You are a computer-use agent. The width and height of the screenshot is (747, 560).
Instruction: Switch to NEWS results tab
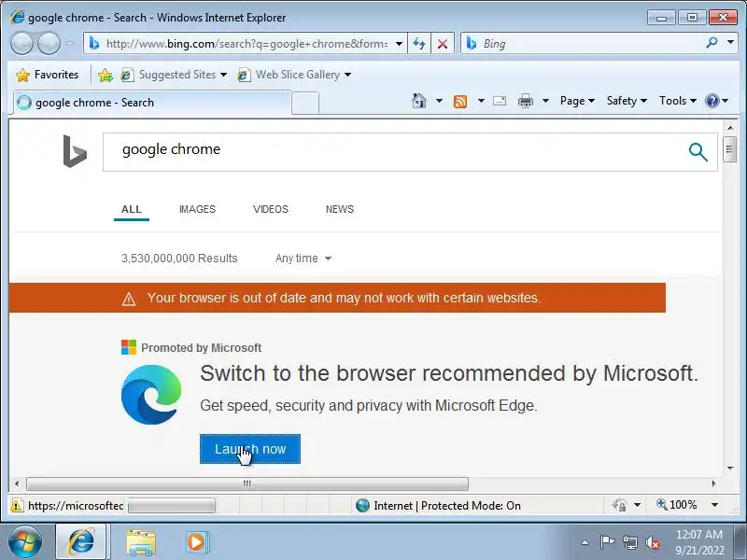(x=340, y=209)
